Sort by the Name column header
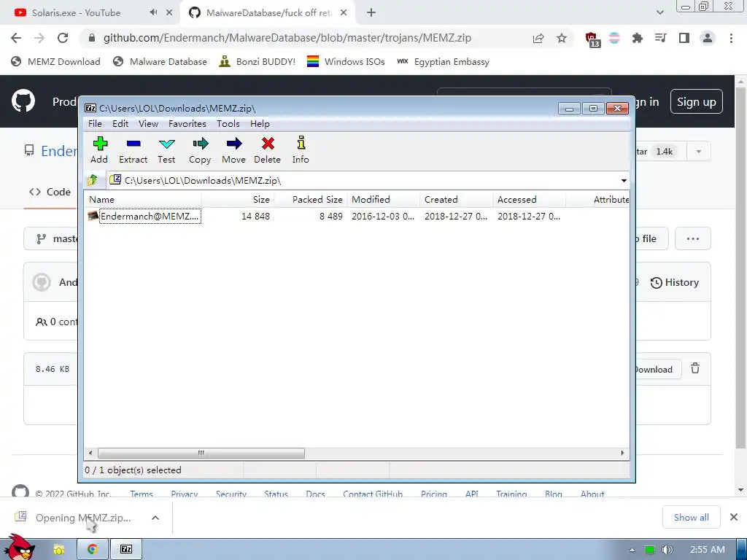Image resolution: width=747 pixels, height=560 pixels. pyautogui.click(x=142, y=200)
